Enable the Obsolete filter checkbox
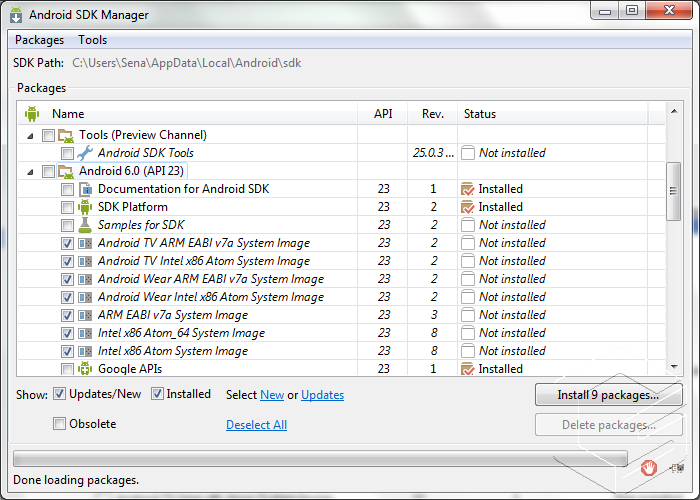This screenshot has height=500, width=700. 59,424
